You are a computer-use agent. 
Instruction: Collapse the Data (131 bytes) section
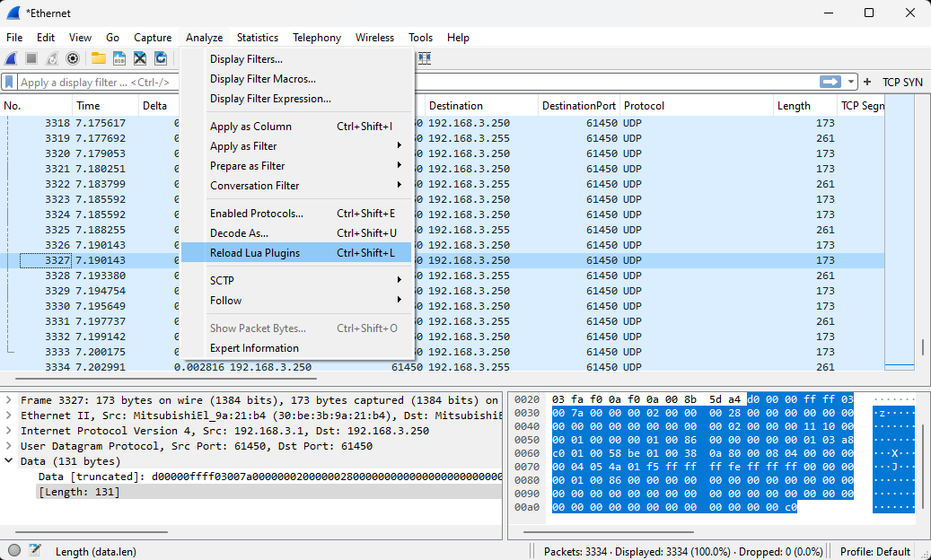coord(9,461)
